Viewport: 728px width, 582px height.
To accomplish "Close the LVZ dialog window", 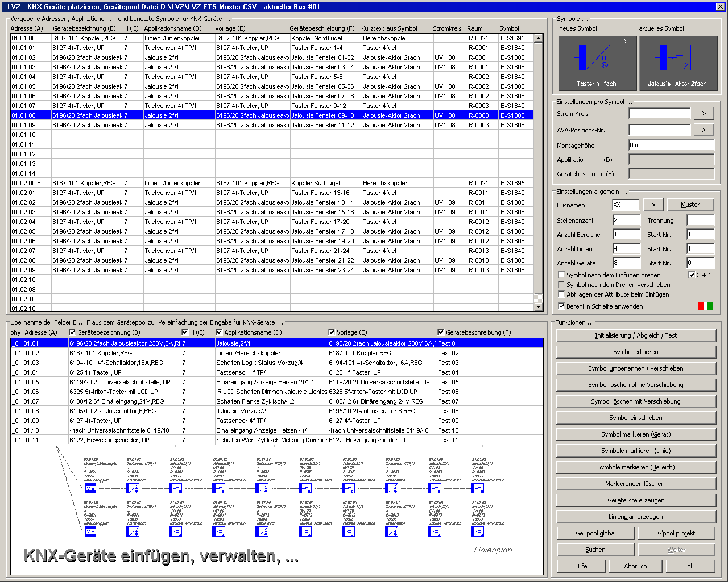I will [719, 7].
